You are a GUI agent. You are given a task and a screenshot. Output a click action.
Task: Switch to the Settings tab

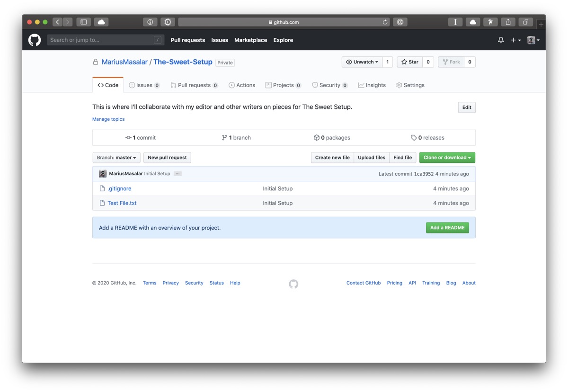pos(410,85)
